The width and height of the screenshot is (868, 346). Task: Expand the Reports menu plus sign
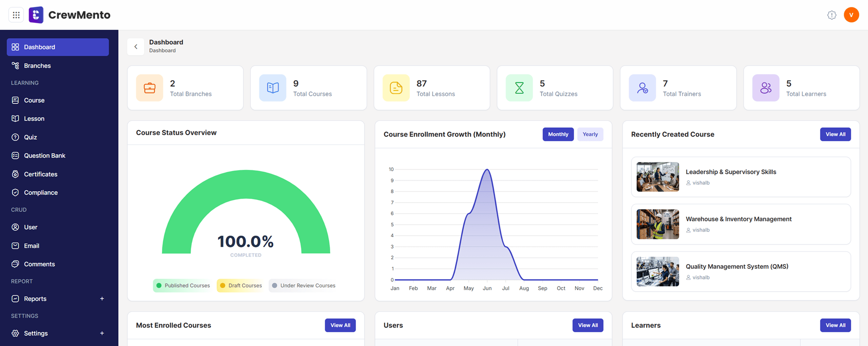tap(102, 299)
